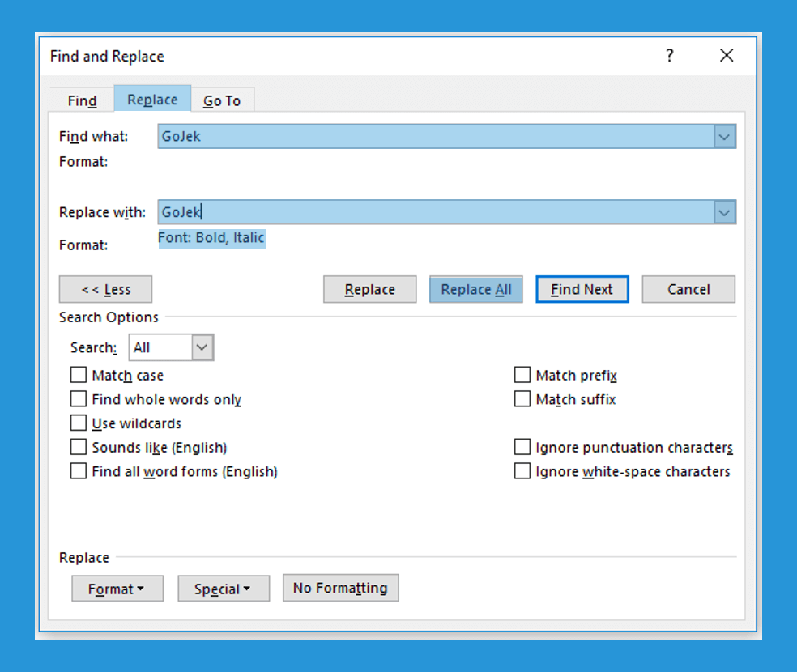797x672 pixels.
Task: Click the Find Next button
Action: 582,289
